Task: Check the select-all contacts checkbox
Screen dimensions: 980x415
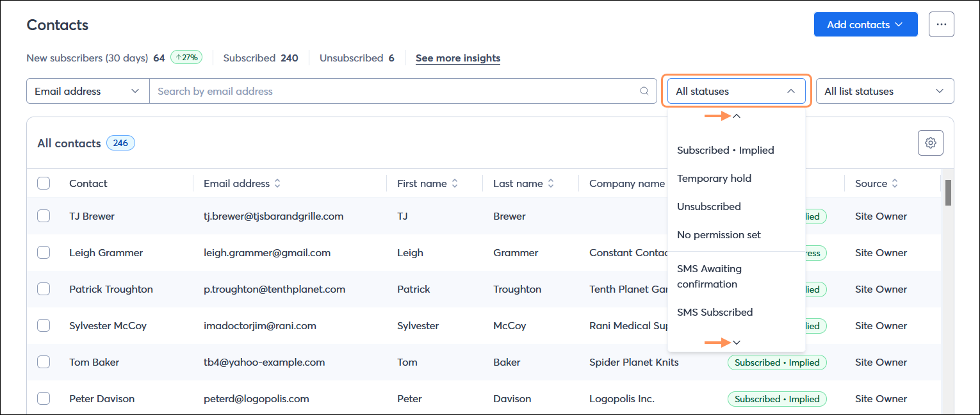Action: 44,183
